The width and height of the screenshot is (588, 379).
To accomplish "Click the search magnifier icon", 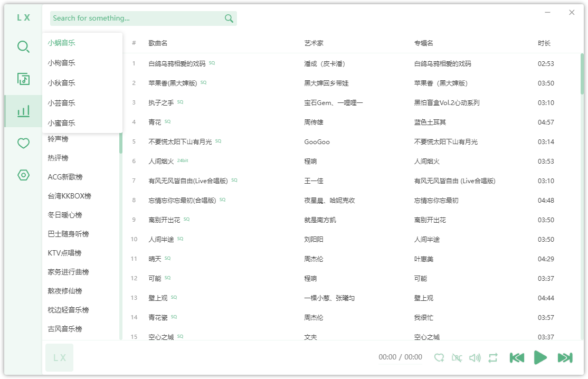I will 229,18.
